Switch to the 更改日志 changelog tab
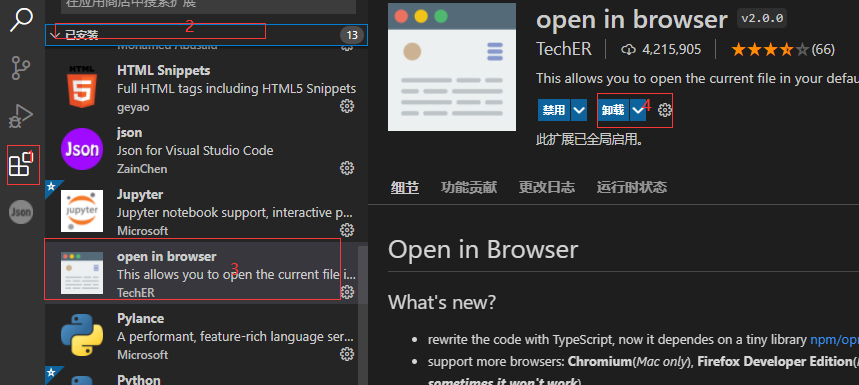Screen dimensions: 859x385 [547, 188]
